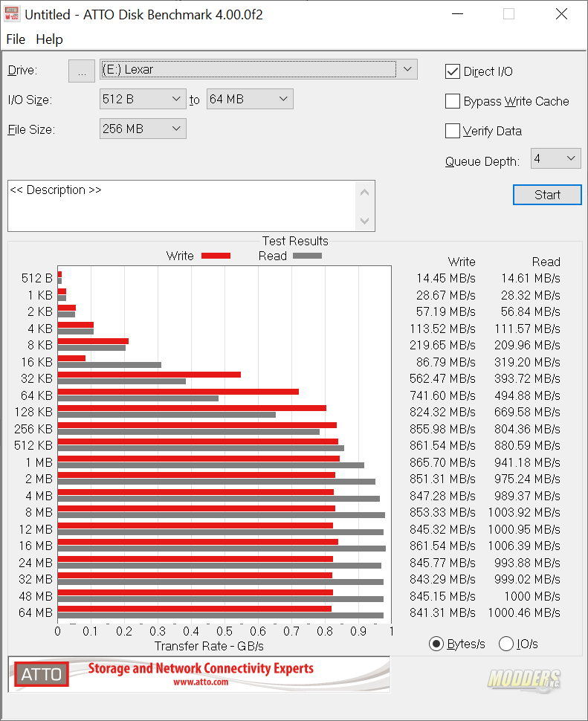The height and width of the screenshot is (721, 588).
Task: Minimize the ATTO Disk Benchmark window
Action: point(457,14)
